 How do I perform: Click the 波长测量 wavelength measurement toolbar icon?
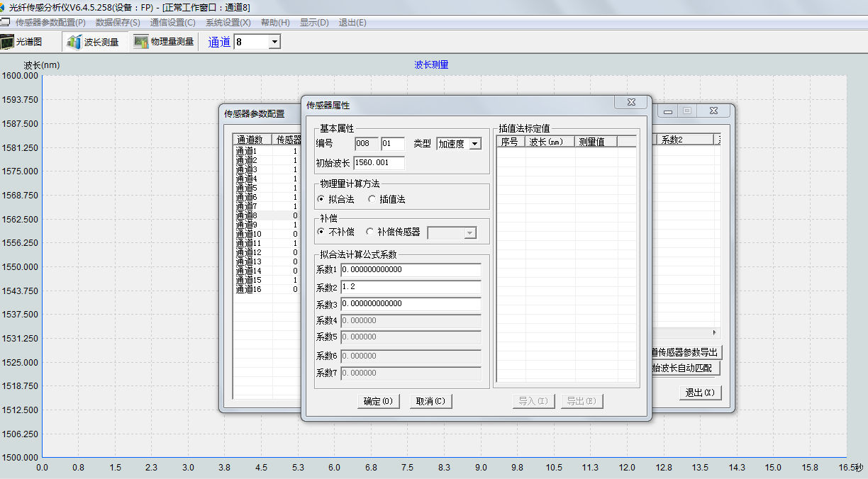[x=74, y=42]
